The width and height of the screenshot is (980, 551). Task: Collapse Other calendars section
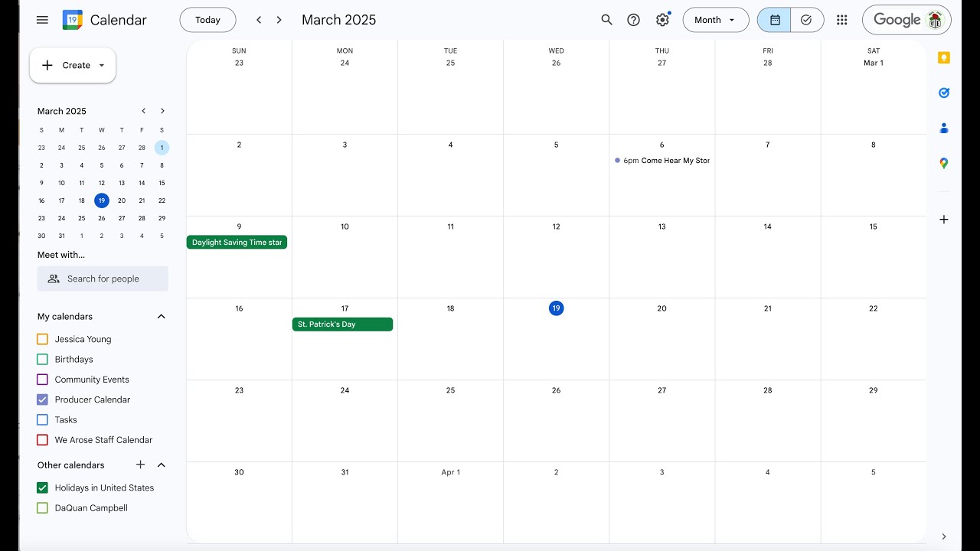click(x=161, y=465)
